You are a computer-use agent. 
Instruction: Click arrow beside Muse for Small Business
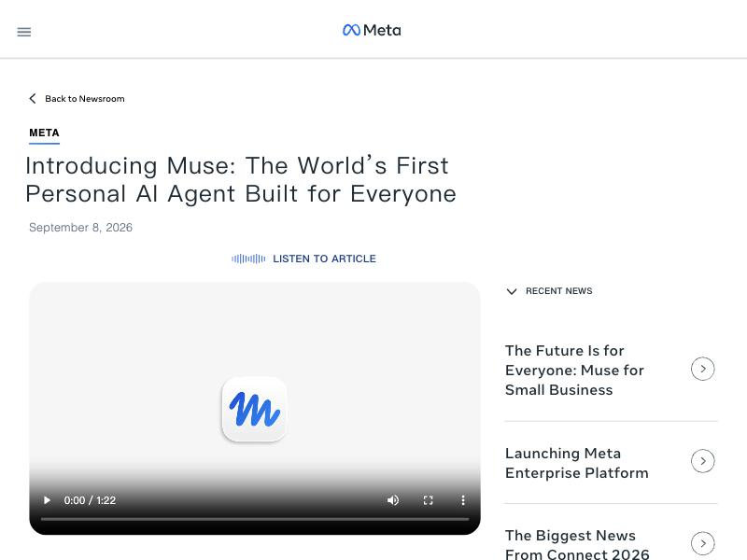pyautogui.click(x=703, y=369)
